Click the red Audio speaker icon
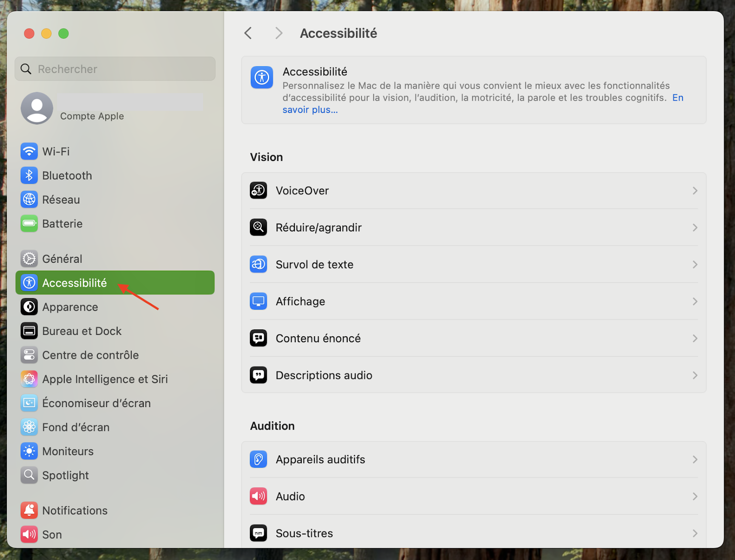This screenshot has height=560, width=735. coord(258,496)
